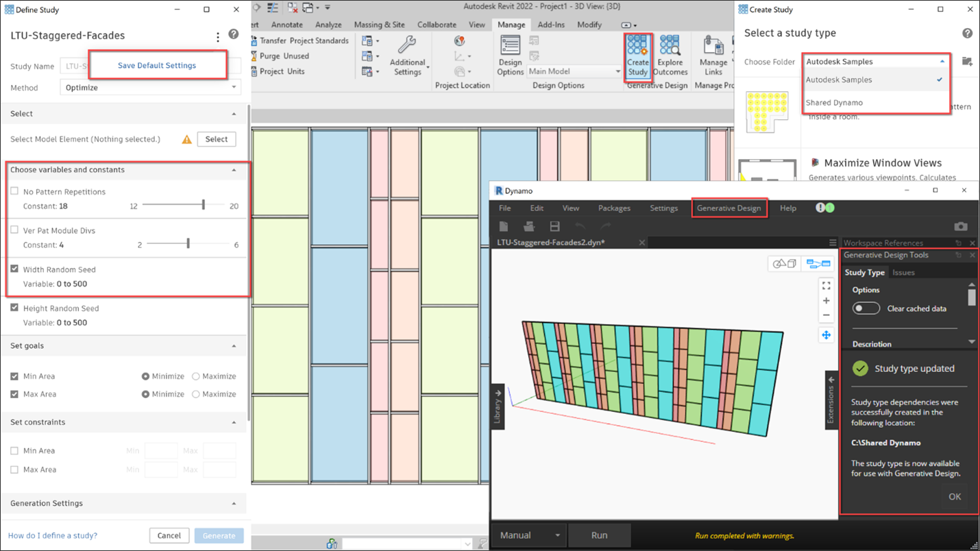Viewport: 980px width, 551px height.
Task: Open Define Study three-dot menu
Action: (218, 36)
